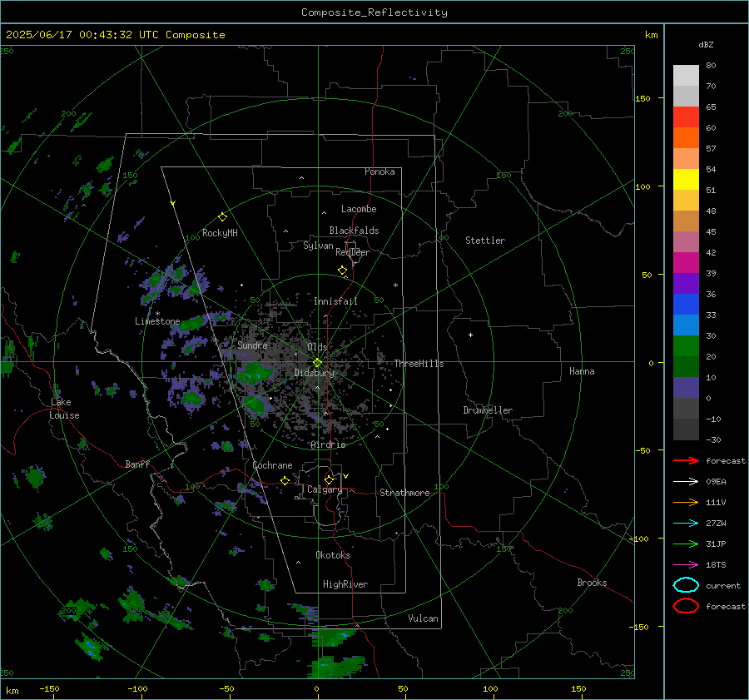Screen dimensions: 749x700
Task: Click the 09EA legend text
Action: coord(716,482)
